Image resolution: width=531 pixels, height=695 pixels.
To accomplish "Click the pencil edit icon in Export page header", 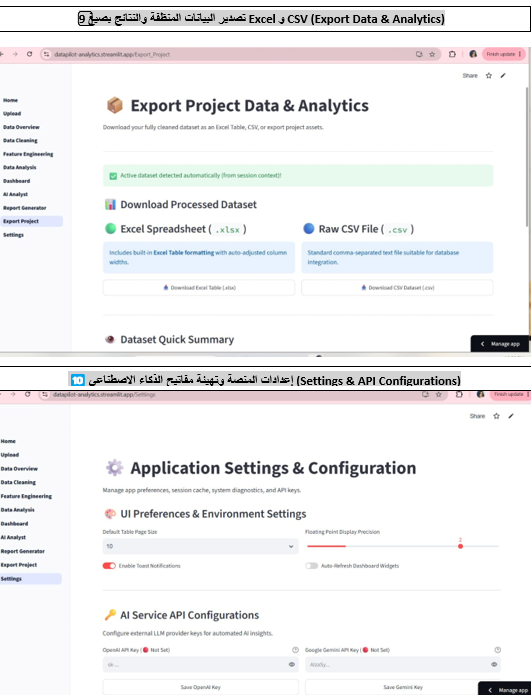I will (503, 76).
